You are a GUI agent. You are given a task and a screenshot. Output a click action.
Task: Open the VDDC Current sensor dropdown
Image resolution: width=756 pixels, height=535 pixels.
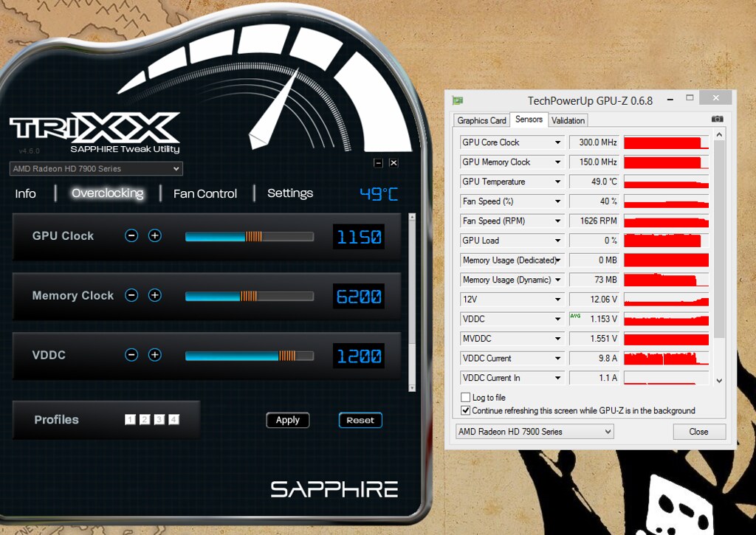[558, 359]
